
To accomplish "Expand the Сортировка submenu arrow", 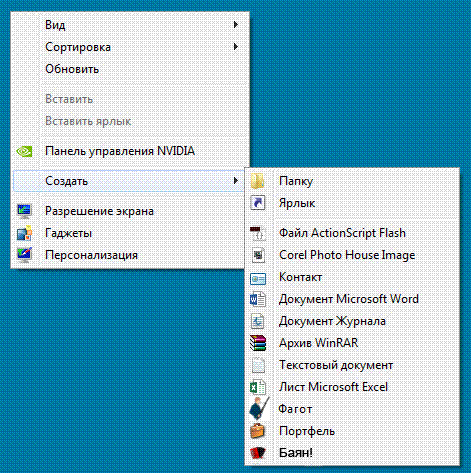I will click(x=236, y=47).
